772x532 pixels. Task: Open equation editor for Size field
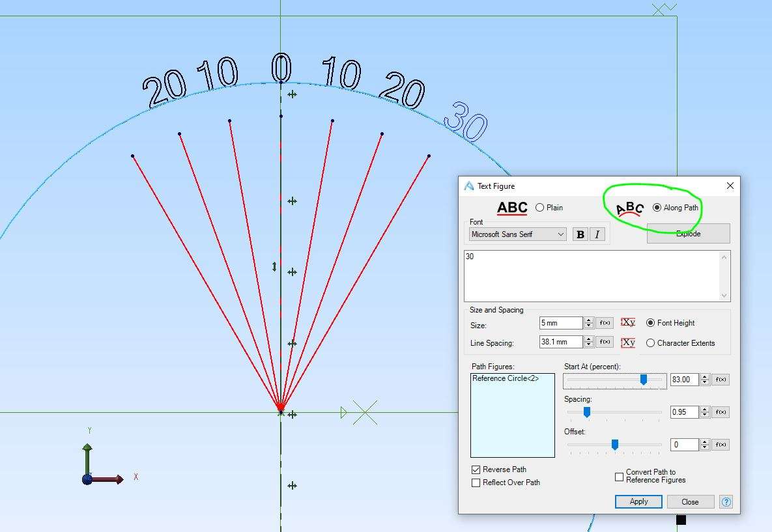click(605, 323)
